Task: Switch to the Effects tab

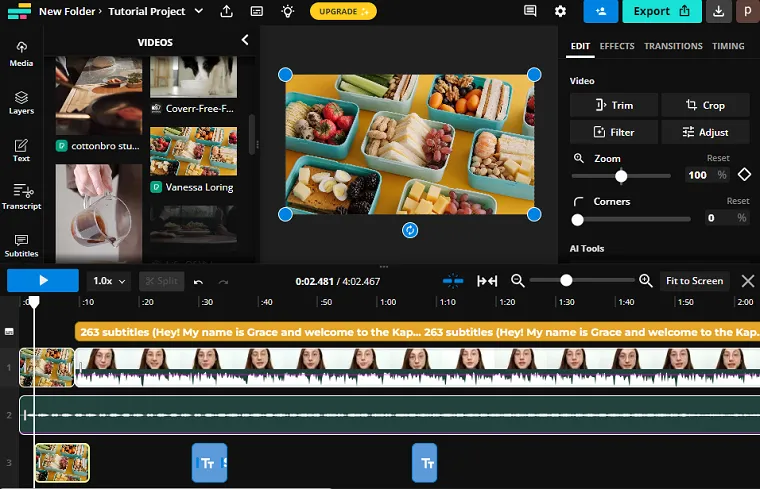Action: click(617, 46)
